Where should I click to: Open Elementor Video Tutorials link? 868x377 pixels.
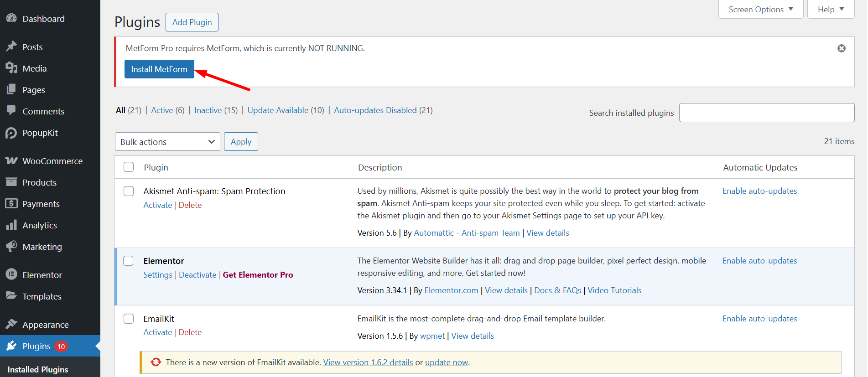(x=614, y=290)
